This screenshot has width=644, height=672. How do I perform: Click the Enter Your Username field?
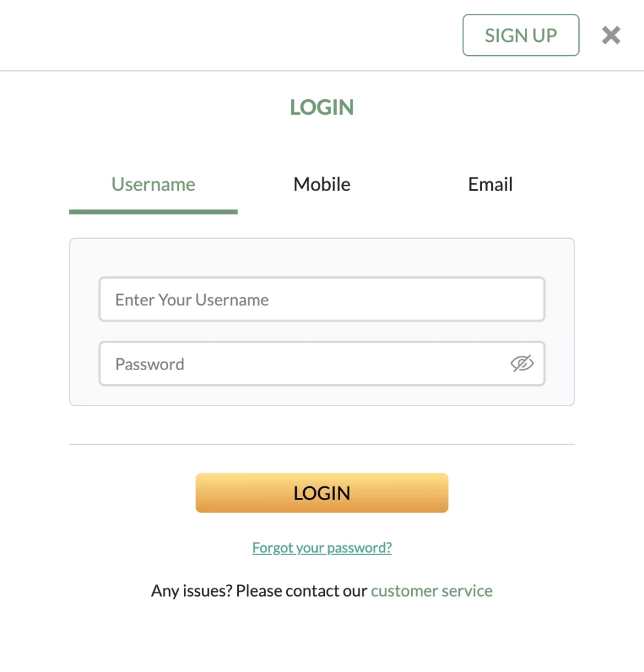[x=321, y=299]
